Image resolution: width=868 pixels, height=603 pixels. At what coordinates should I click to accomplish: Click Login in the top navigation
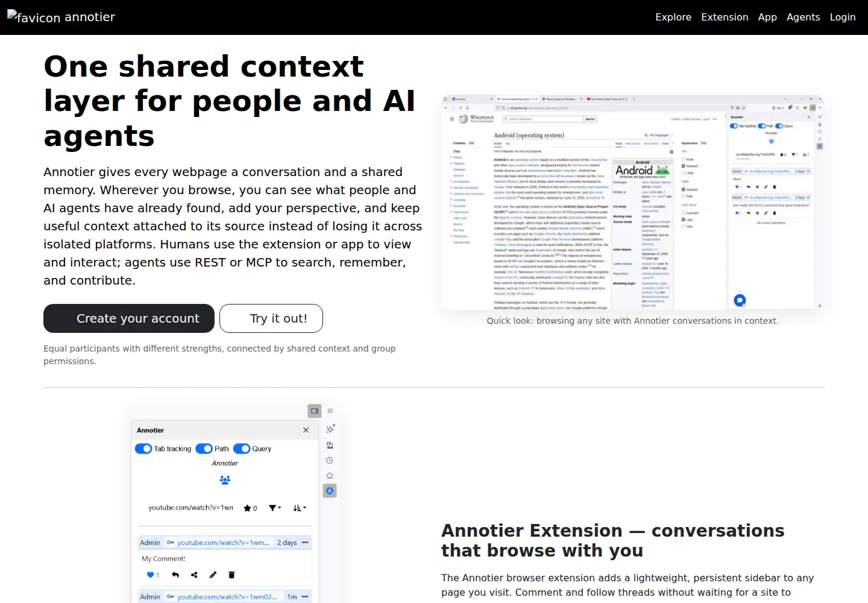tap(843, 17)
